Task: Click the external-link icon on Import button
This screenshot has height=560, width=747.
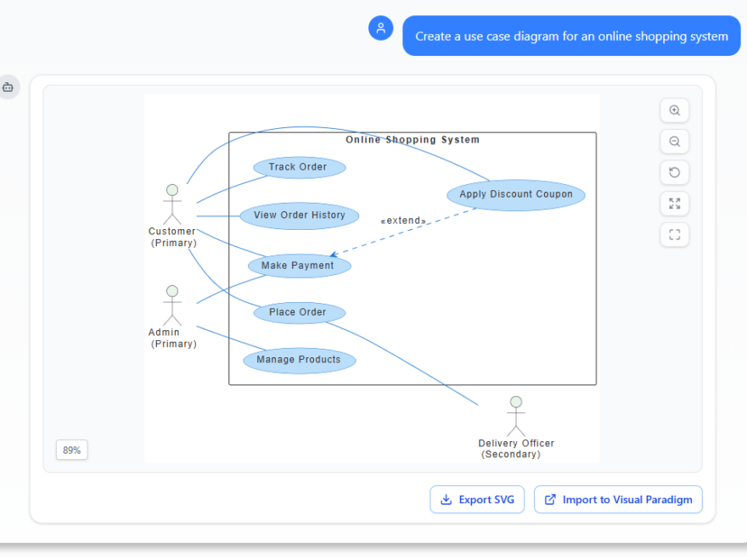Action: click(x=551, y=499)
